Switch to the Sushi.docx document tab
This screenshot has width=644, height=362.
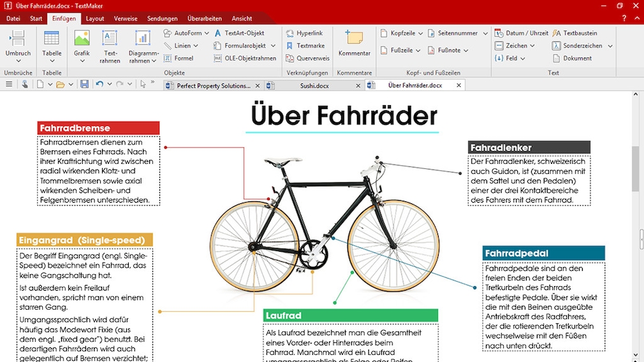[x=313, y=85]
